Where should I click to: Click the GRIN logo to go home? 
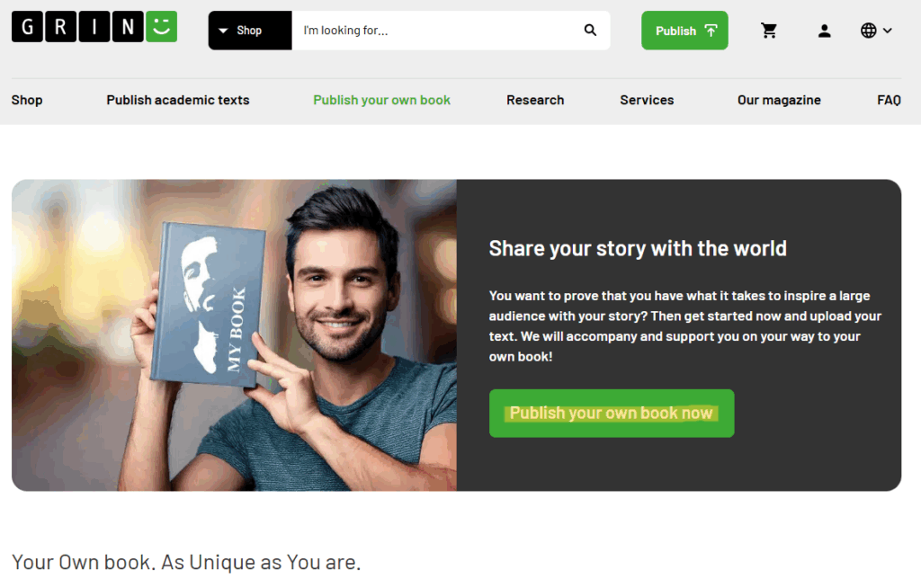pyautogui.click(x=94, y=27)
